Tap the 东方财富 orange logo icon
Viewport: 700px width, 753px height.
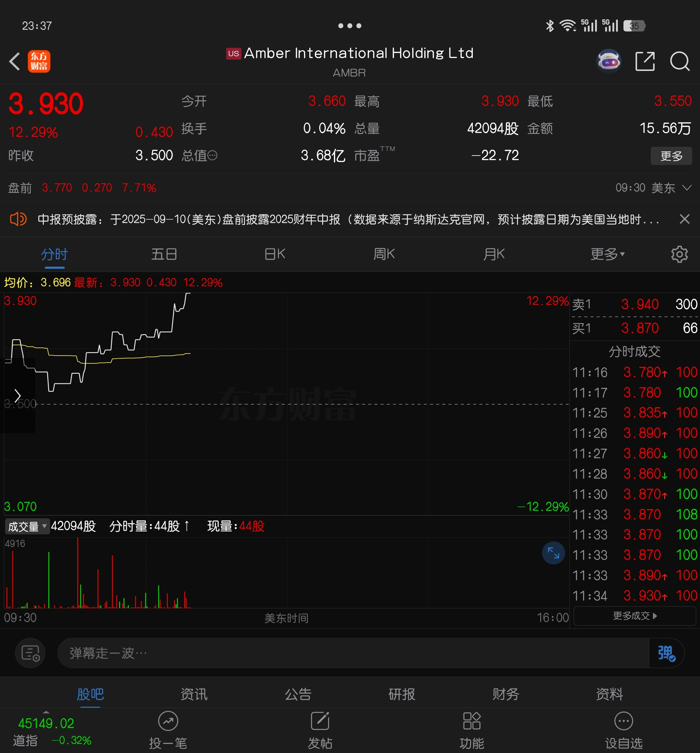pos(39,61)
